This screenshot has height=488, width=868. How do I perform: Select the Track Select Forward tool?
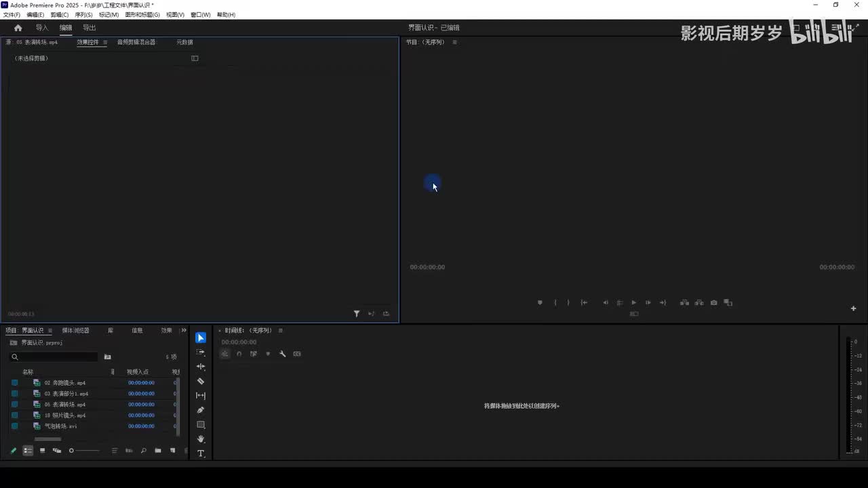201,352
